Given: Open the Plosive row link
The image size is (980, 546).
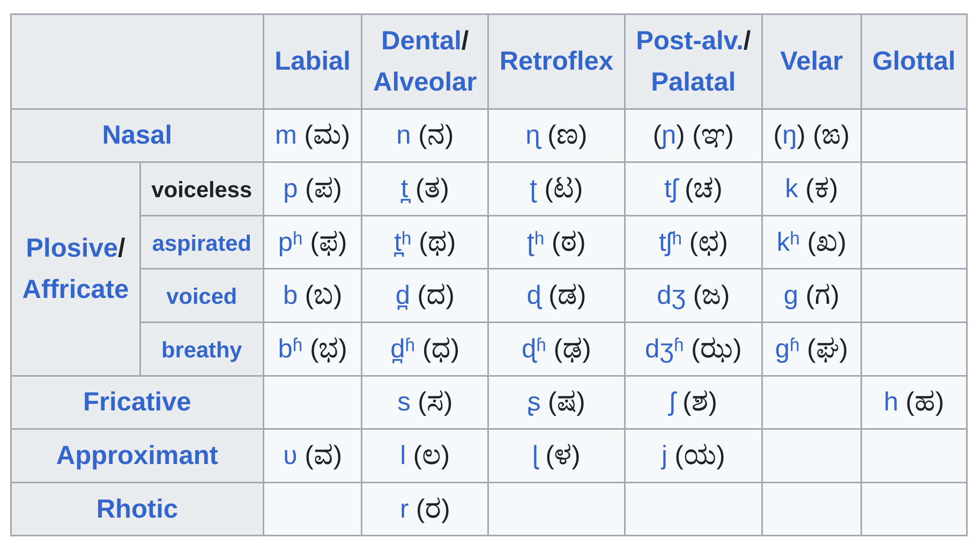Looking at the screenshot, I should click(72, 248).
